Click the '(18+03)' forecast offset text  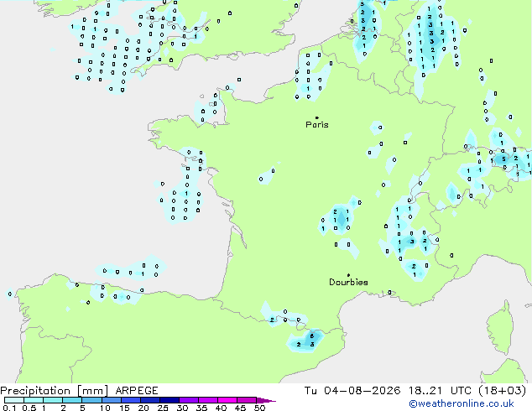coord(502,391)
